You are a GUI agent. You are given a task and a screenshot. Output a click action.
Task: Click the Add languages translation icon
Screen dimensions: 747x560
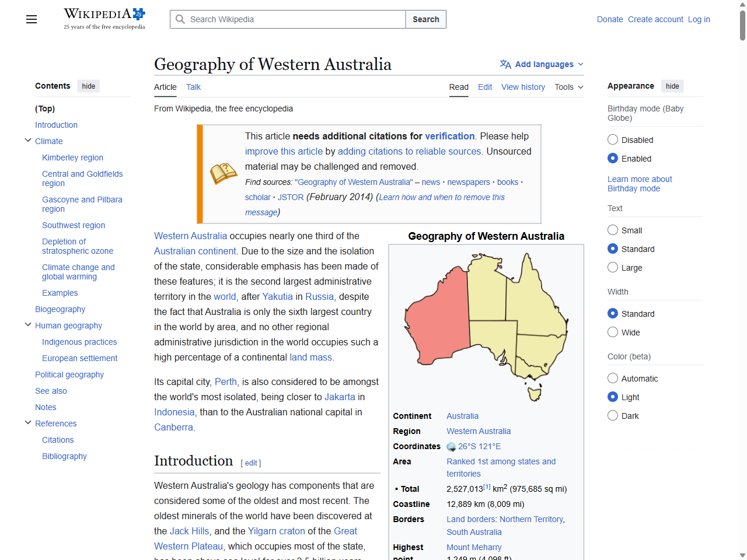[505, 64]
